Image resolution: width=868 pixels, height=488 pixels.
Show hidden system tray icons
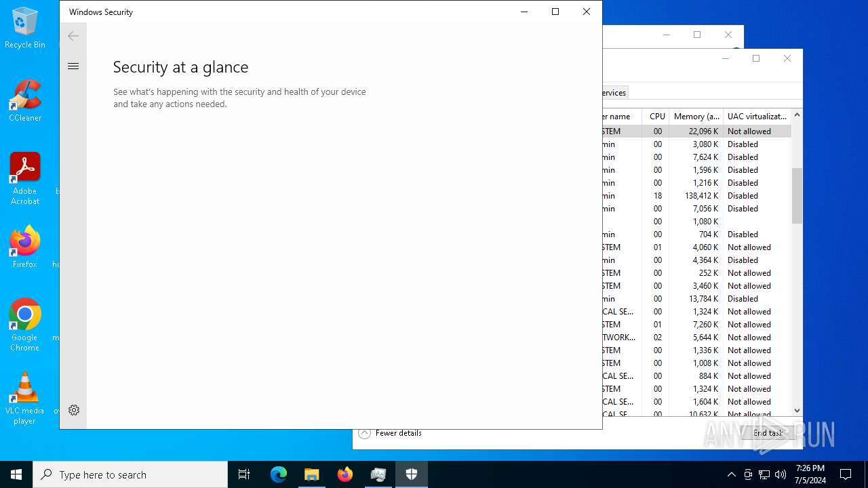click(x=731, y=474)
